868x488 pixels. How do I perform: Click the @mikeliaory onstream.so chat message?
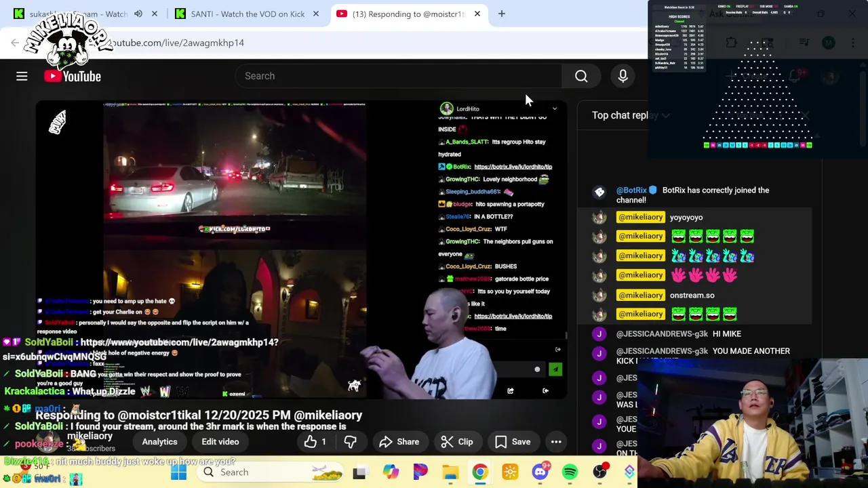[692, 296]
